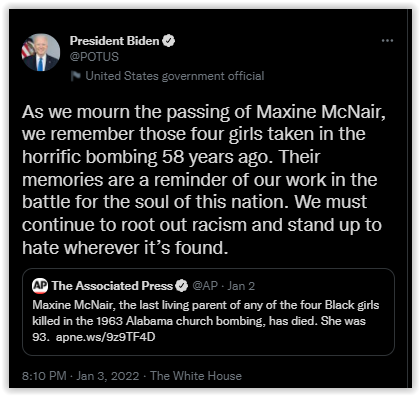Screen dimensions: 420x396
Task: Click the verified badge next to Associated Press
Action: [x=182, y=286]
